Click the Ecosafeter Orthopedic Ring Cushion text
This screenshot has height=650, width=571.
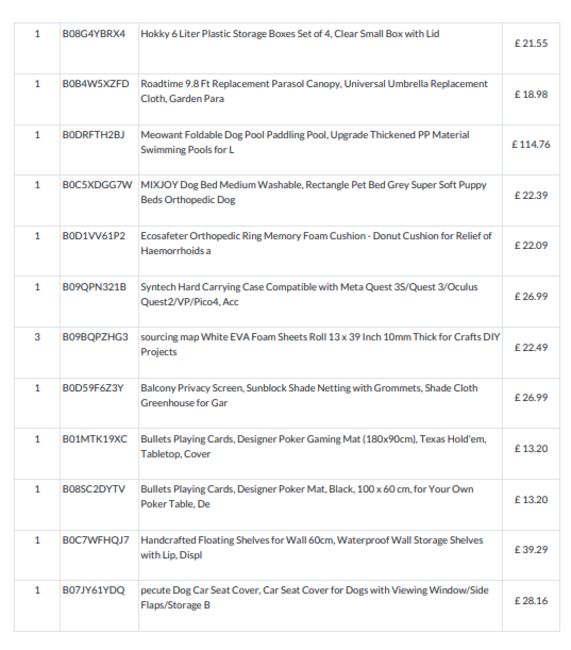(x=316, y=243)
